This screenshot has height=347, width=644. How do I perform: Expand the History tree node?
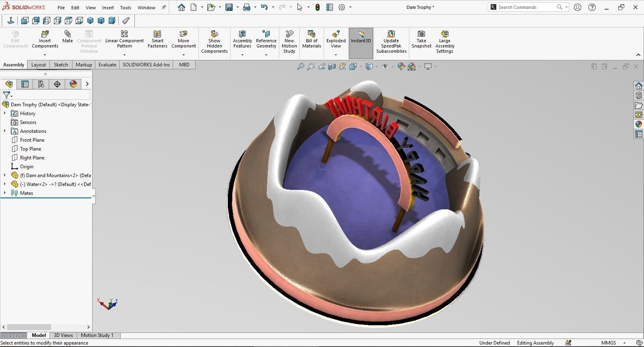[5, 114]
